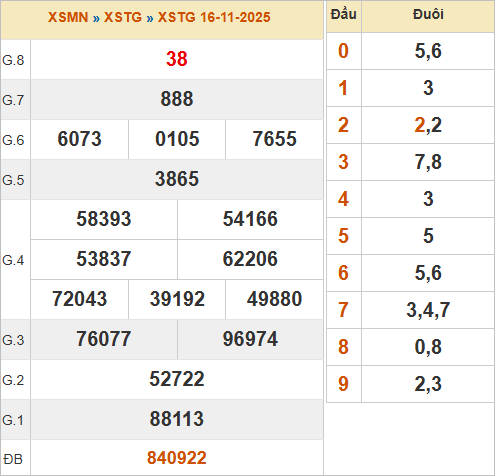Click tail value 2,2 for head 2
The height and width of the screenshot is (476, 495).
coord(428,125)
